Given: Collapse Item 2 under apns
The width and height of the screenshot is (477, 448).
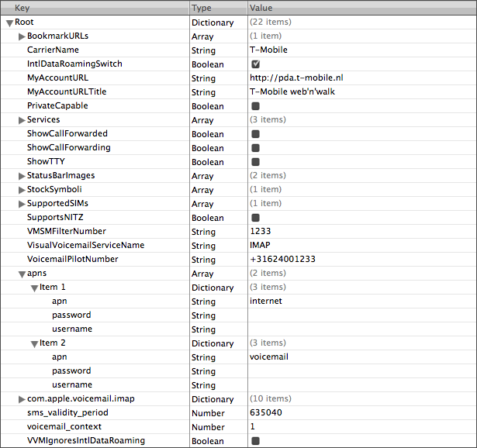Looking at the screenshot, I should coord(34,344).
